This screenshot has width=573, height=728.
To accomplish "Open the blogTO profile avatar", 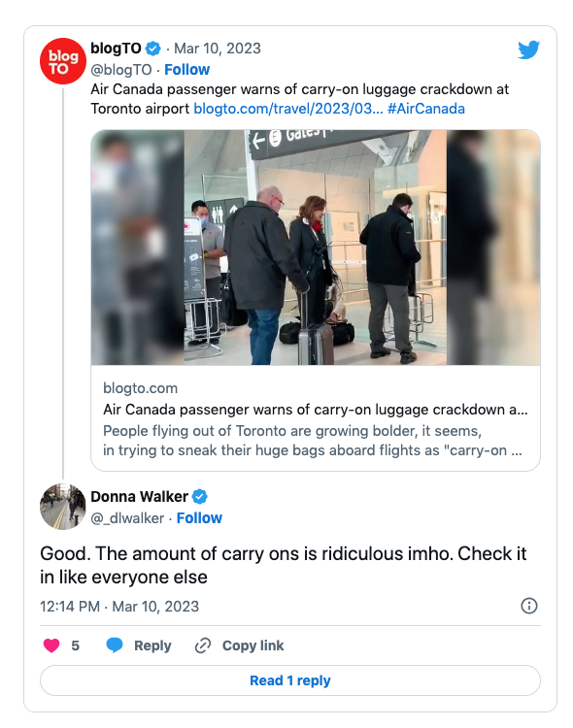I will (63, 61).
